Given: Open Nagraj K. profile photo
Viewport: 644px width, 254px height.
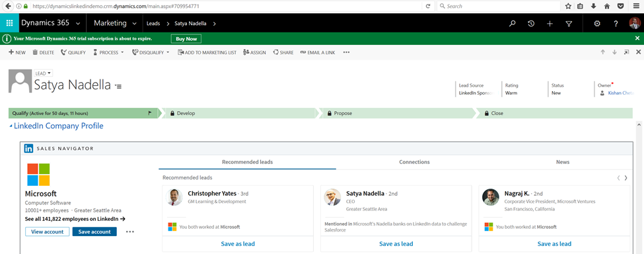Looking at the screenshot, I should (x=491, y=197).
